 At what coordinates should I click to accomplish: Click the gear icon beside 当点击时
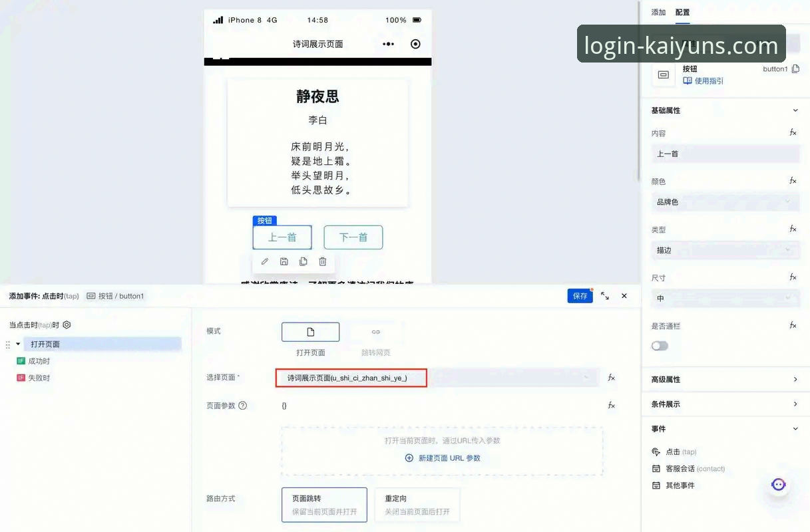(67, 325)
